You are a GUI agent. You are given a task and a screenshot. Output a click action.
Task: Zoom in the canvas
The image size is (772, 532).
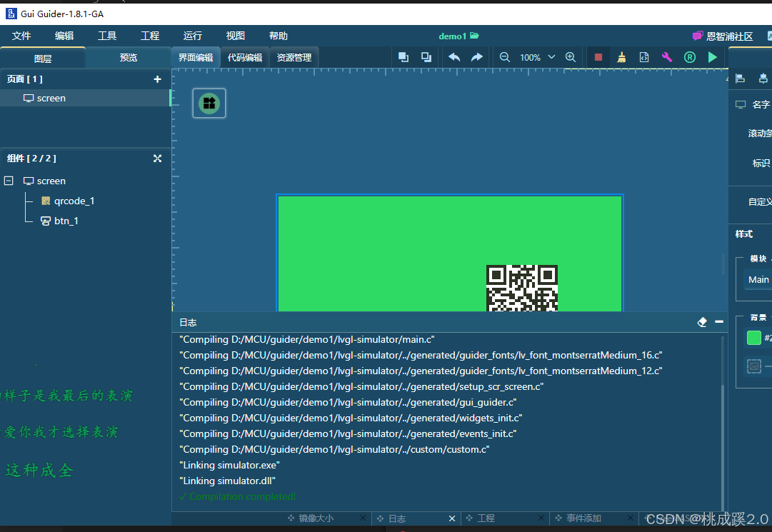pyautogui.click(x=570, y=57)
